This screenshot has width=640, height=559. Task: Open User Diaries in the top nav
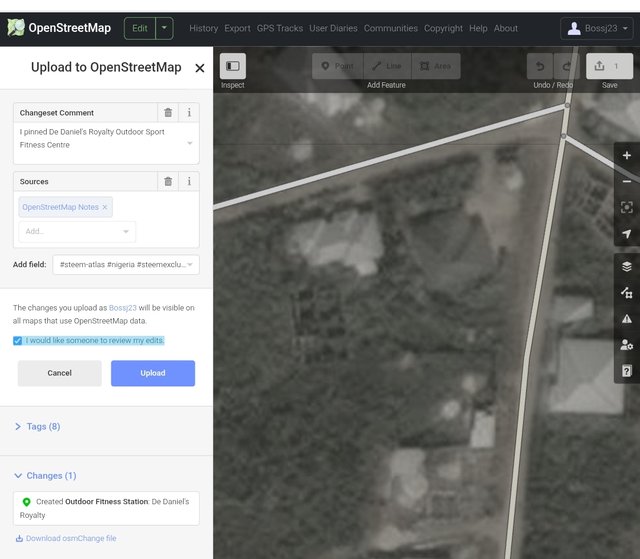click(x=333, y=28)
